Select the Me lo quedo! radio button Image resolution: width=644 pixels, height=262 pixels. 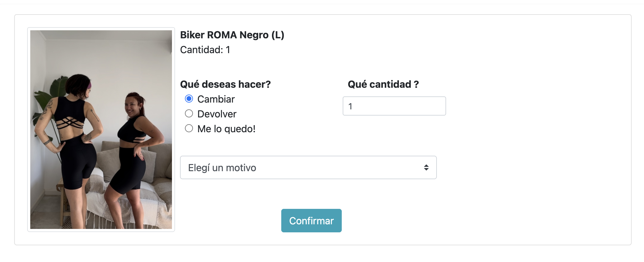(x=189, y=128)
